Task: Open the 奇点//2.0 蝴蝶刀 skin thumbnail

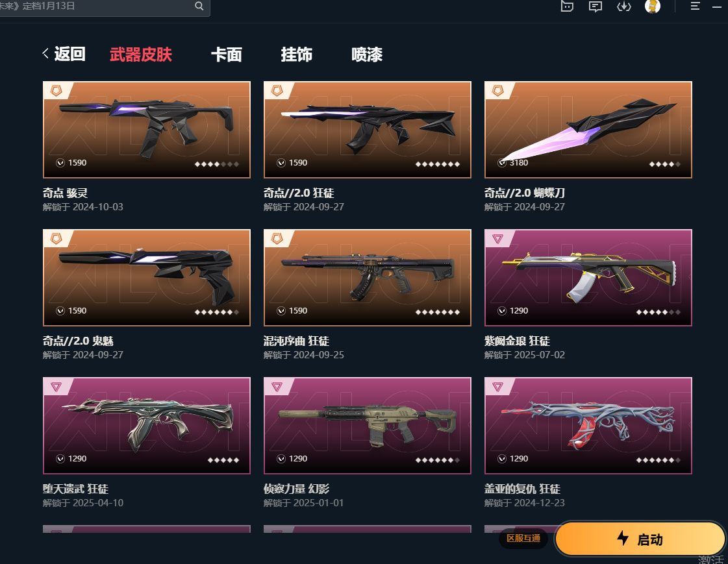Action: [588, 129]
